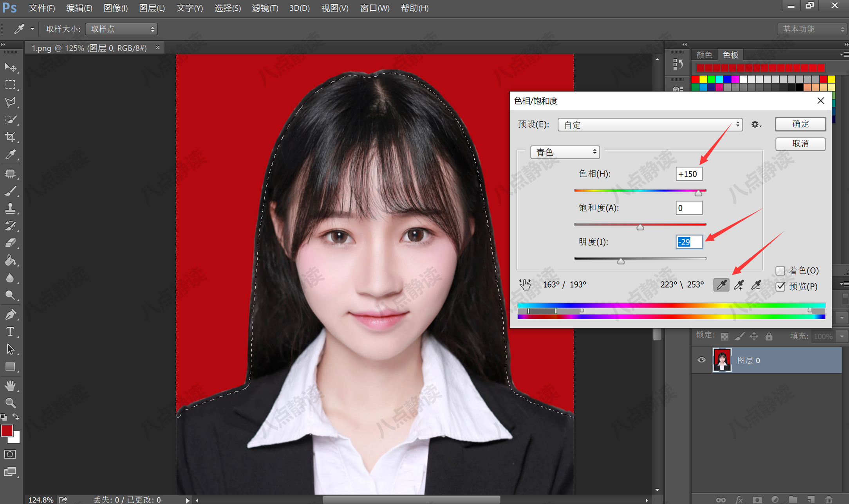Choose the Horizontal Type tool
Viewport: 849px width, 504px height.
(11, 331)
